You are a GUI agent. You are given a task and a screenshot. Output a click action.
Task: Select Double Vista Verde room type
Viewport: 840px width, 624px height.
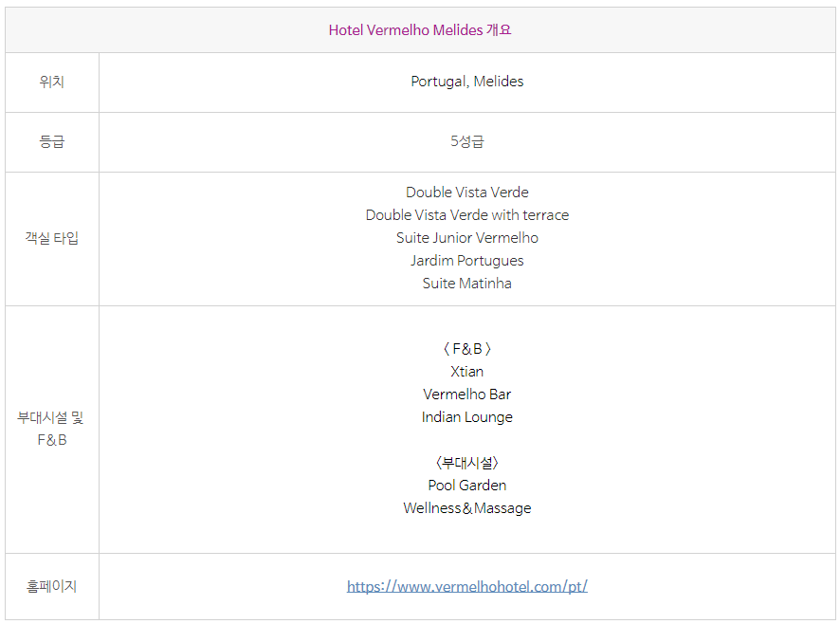[467, 192]
